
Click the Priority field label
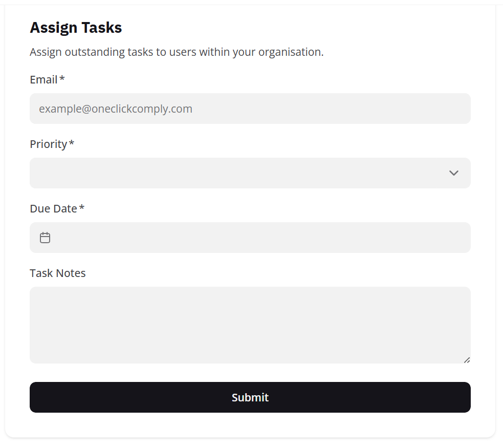click(x=48, y=144)
